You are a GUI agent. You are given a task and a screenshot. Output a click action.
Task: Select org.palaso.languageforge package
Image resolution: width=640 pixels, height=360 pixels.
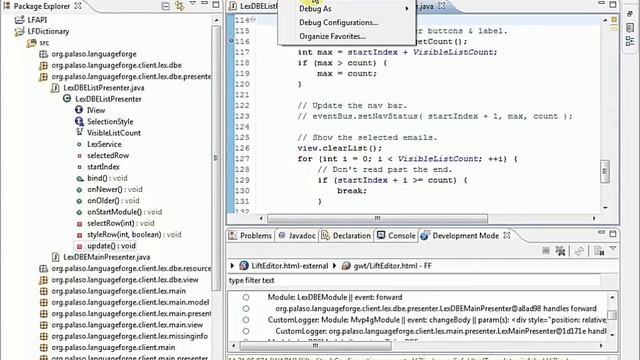coord(94,54)
